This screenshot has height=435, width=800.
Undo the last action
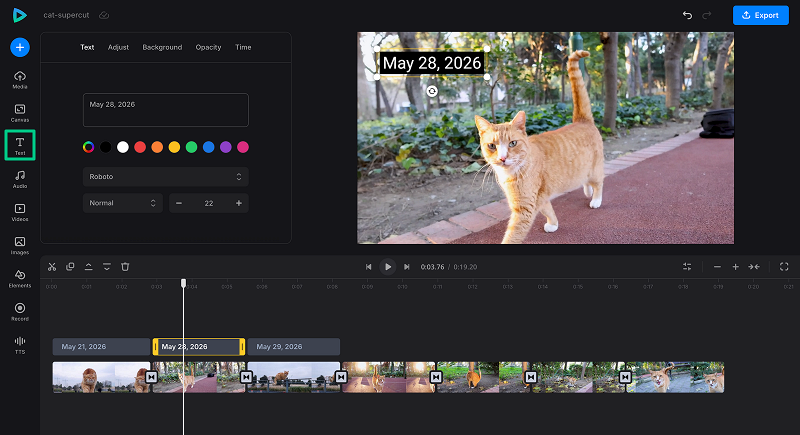point(687,15)
